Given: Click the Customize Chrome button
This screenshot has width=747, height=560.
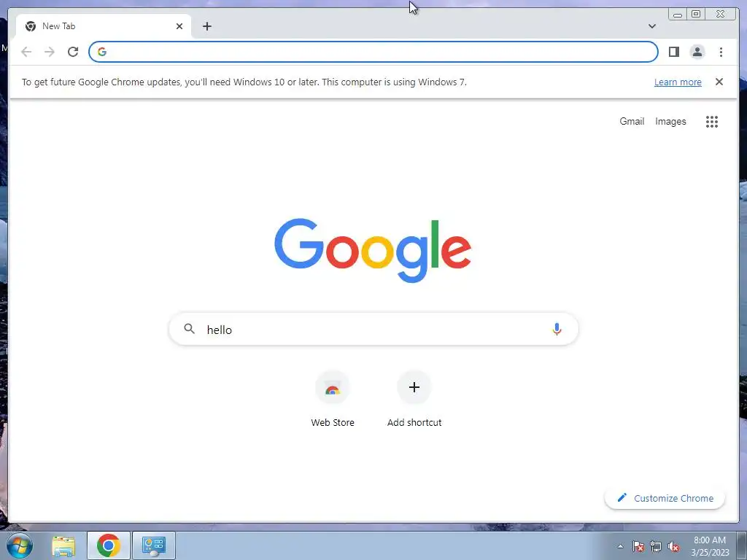Looking at the screenshot, I should [665, 498].
